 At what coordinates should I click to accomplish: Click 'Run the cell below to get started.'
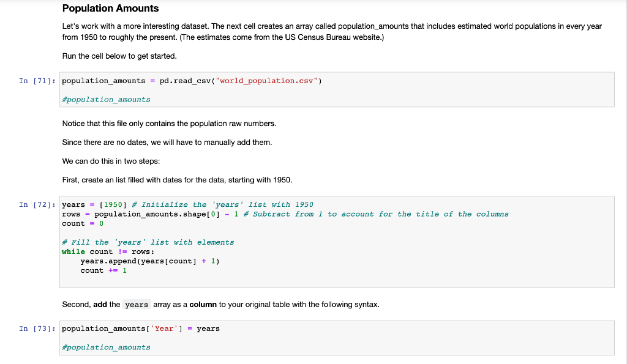[119, 56]
